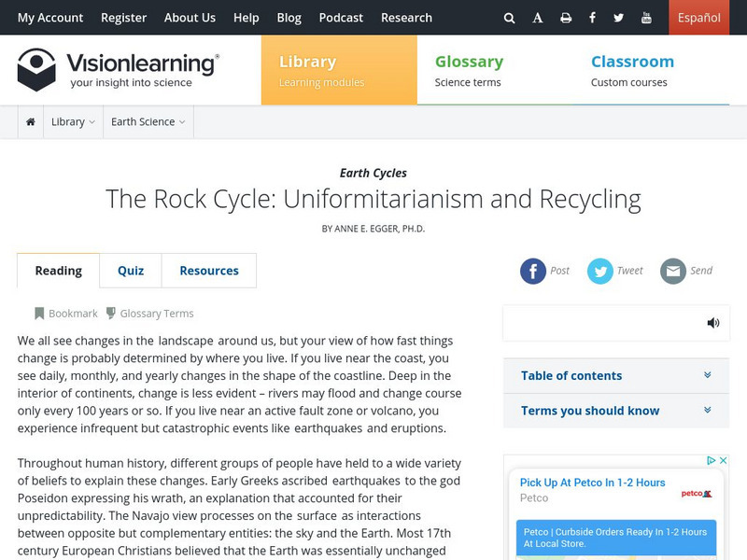This screenshot has width=747, height=560.
Task: Toggle Glossary Terms highlighting
Action: tap(149, 314)
